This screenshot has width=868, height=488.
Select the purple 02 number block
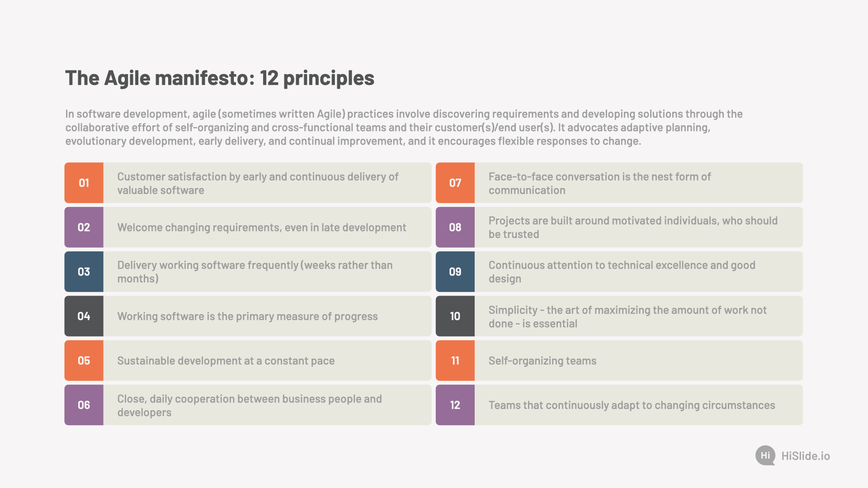pos(84,227)
